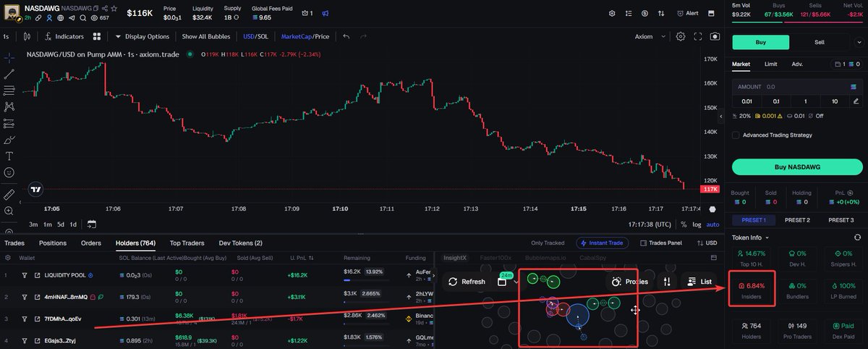868x349 pixels.
Task: Open the Trades Panel
Action: (x=661, y=243)
